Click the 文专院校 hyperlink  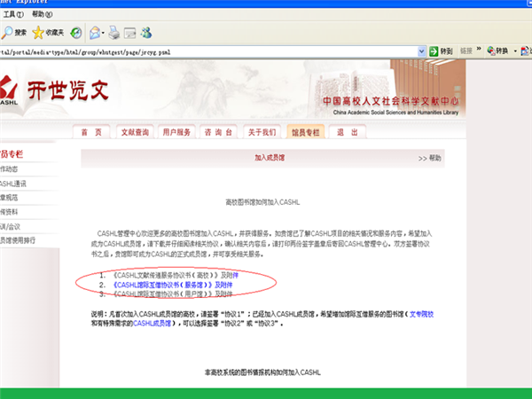421,314
